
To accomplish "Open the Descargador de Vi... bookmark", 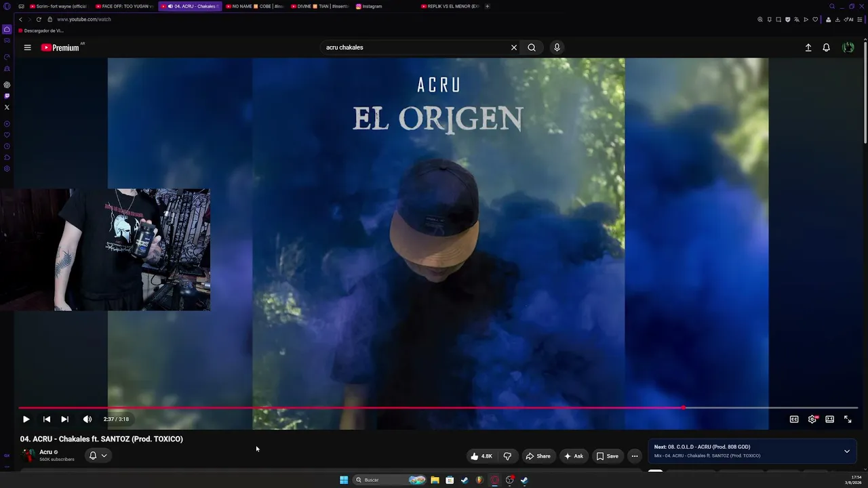I will tap(41, 30).
